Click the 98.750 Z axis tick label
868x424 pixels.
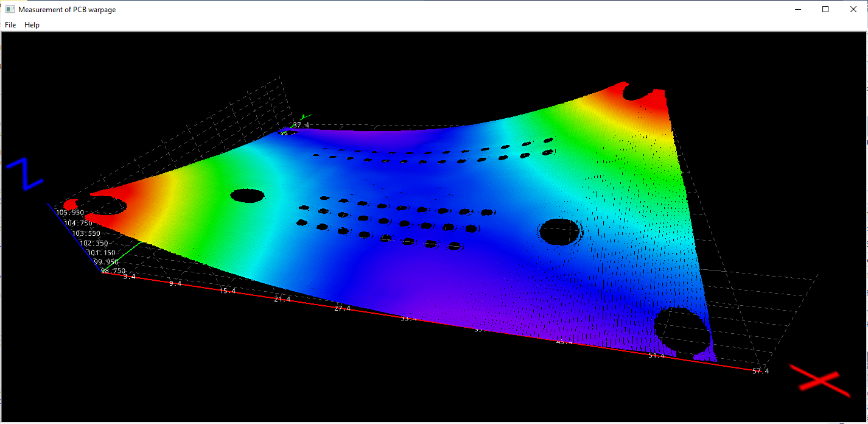click(113, 271)
